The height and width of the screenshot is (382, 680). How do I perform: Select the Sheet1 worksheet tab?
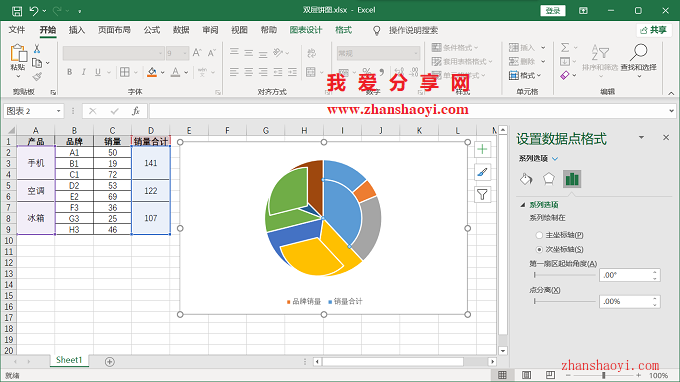(x=69, y=360)
